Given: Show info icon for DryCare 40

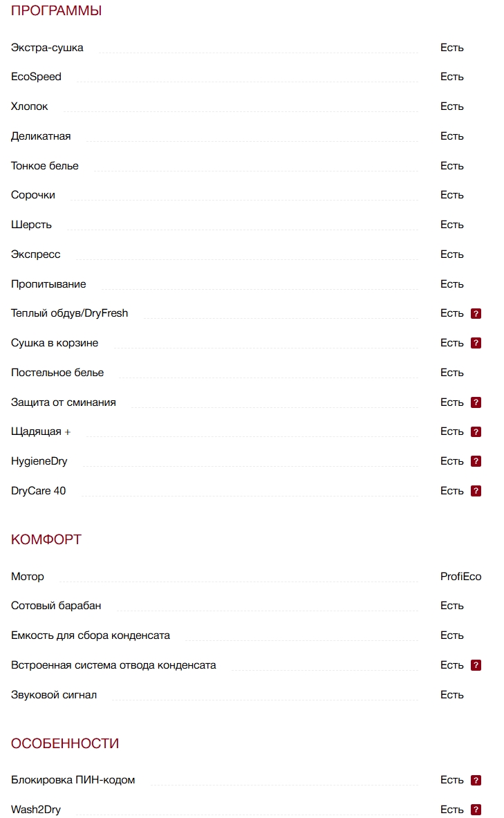Looking at the screenshot, I should (x=476, y=491).
